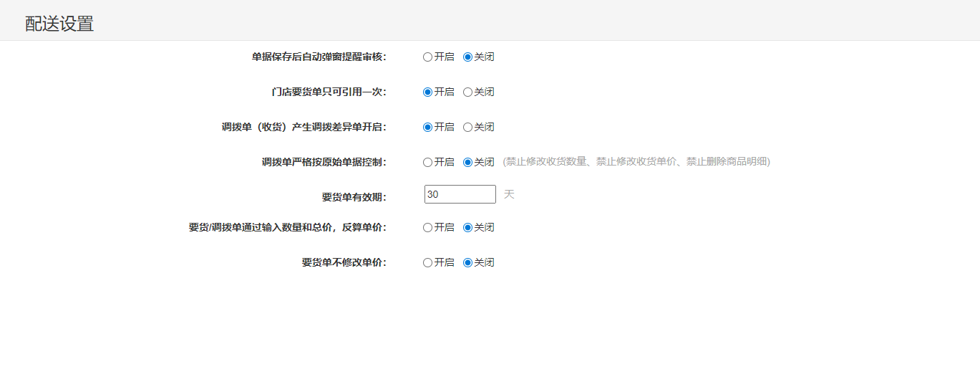
Task: Turn on 调拨单（收货）产生调拨差异单开启
Action: (428, 127)
